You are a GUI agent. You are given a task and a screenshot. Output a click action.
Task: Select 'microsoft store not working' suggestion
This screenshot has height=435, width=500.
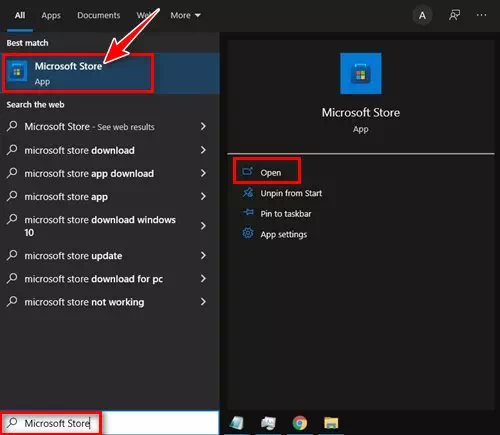pos(84,302)
